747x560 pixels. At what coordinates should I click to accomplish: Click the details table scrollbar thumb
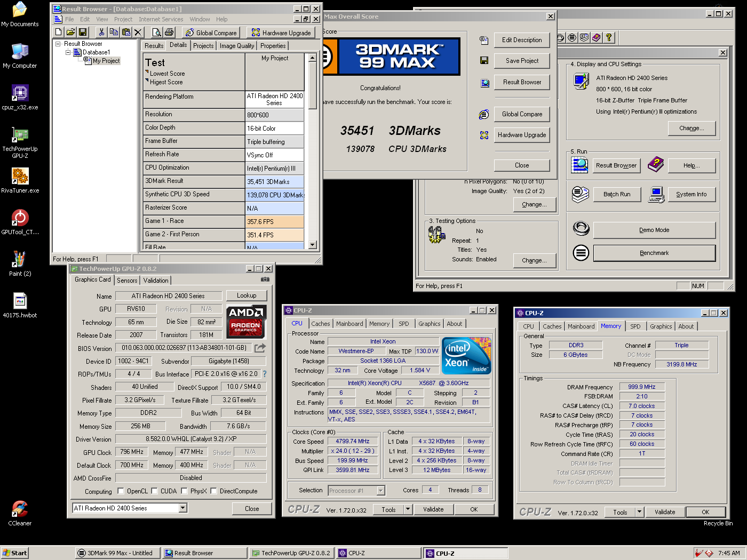coord(313,85)
